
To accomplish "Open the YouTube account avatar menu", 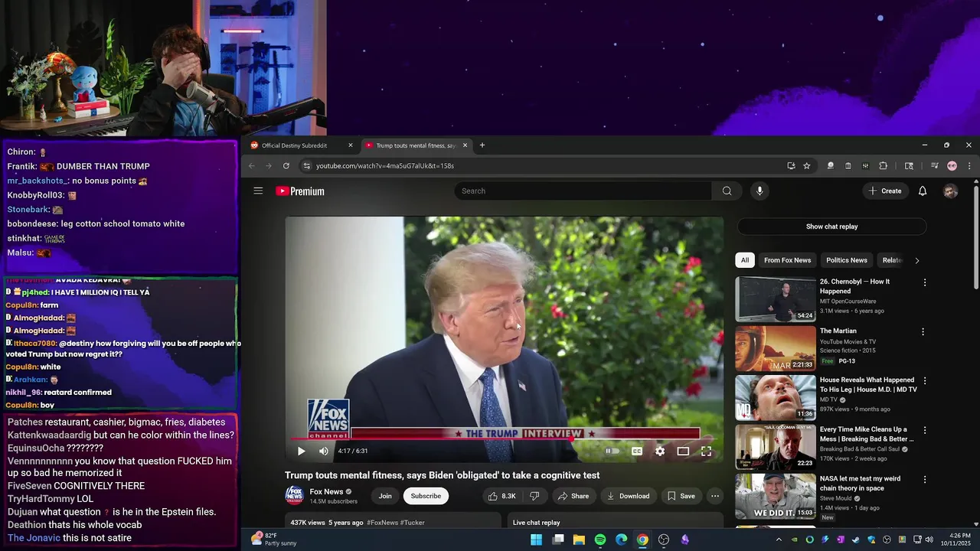I will (x=950, y=191).
